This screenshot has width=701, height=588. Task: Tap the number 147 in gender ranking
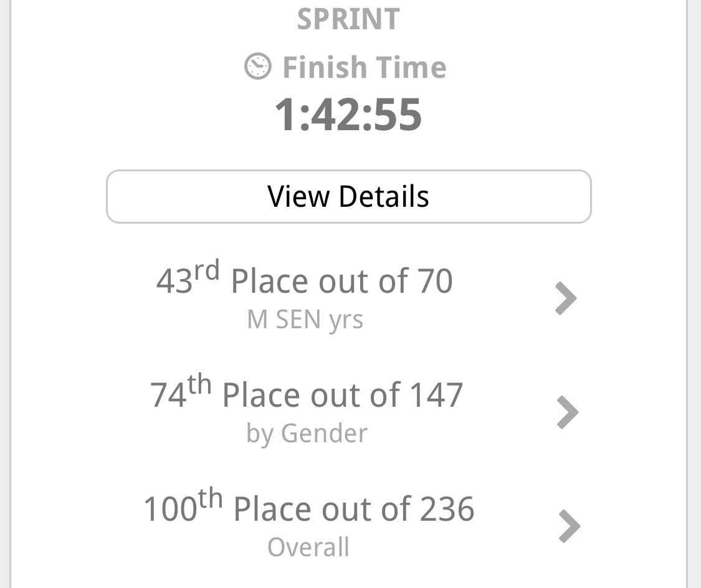(436, 395)
